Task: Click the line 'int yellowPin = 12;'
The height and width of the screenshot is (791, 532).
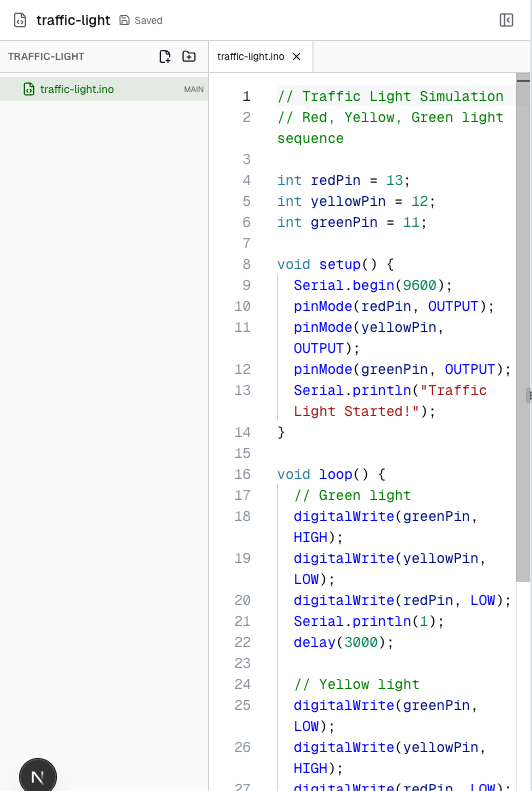Action: [x=356, y=201]
